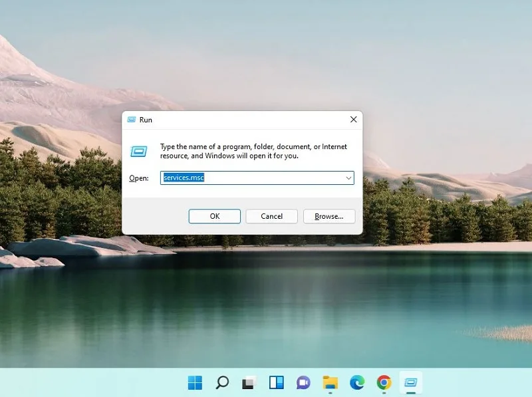Select the active Run app in the taskbar
Image resolution: width=532 pixels, height=397 pixels.
[411, 383]
